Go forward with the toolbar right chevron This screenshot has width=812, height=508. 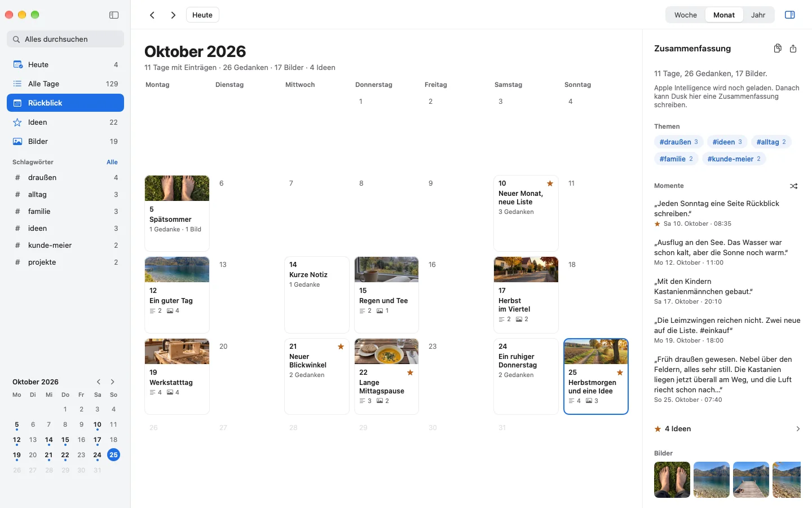173,15
